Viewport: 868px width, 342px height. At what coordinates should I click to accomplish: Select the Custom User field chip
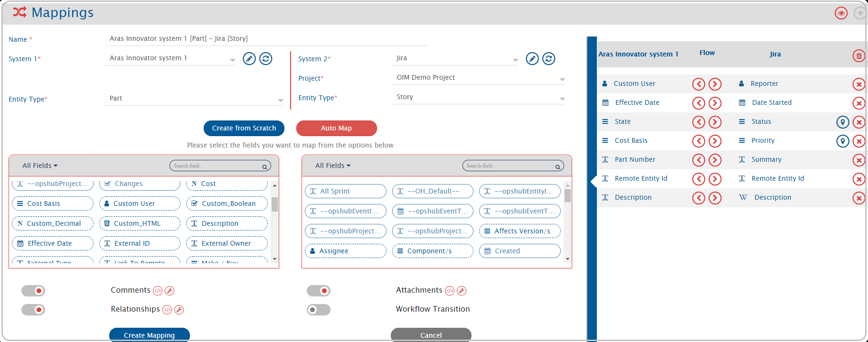(x=140, y=203)
